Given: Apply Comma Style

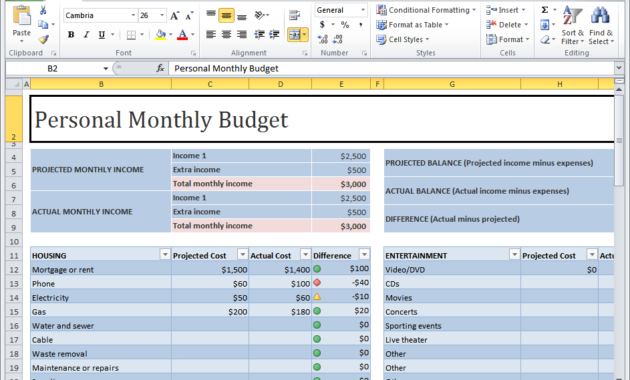Looking at the screenshot, I should [x=361, y=25].
